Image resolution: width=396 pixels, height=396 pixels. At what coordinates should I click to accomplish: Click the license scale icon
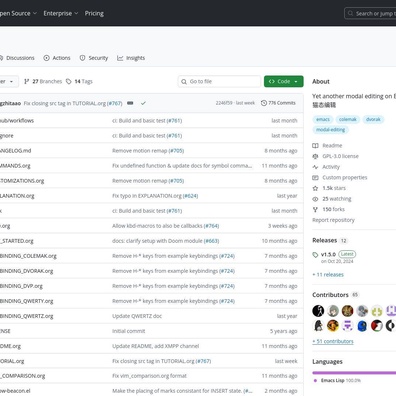[x=315, y=156]
